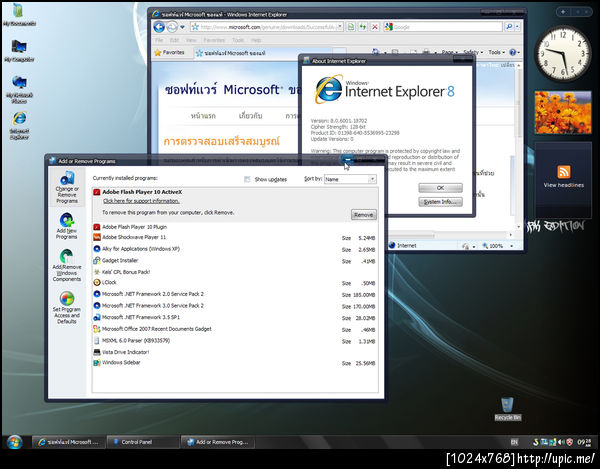Viewport: 600px width, 469px height.
Task: Click the sidebar add gadget plus button
Action: (563, 12)
